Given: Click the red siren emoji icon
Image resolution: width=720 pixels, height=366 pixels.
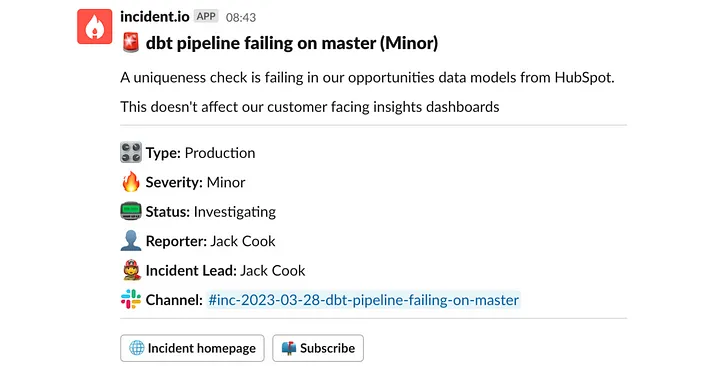Looking at the screenshot, I should coord(131,43).
